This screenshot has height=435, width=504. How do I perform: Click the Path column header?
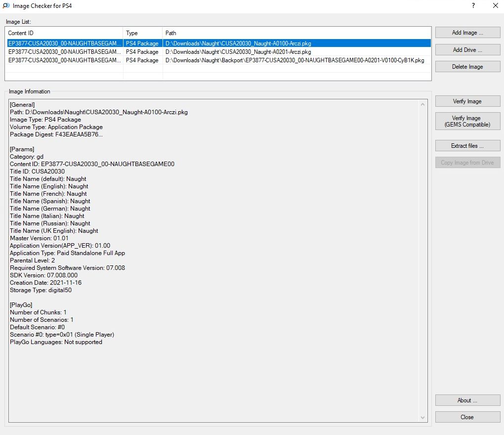[x=296, y=33]
